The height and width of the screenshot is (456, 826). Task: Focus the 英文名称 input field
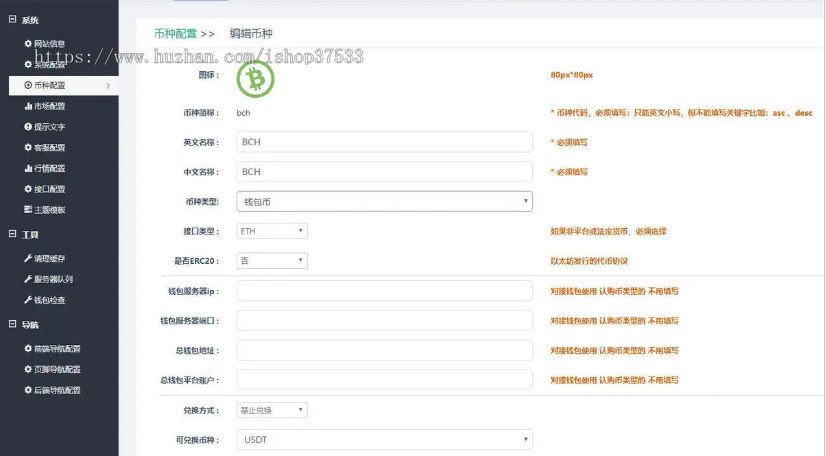(385, 142)
